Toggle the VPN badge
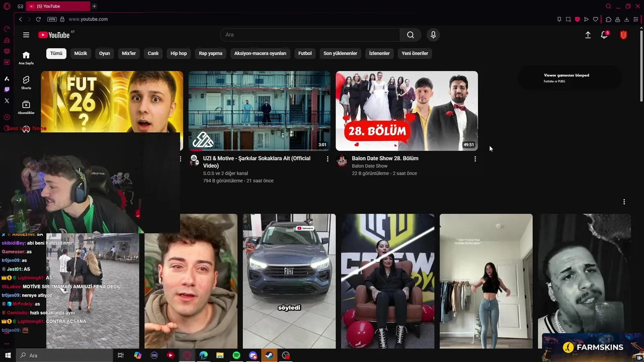This screenshot has width=644, height=362. [52, 19]
